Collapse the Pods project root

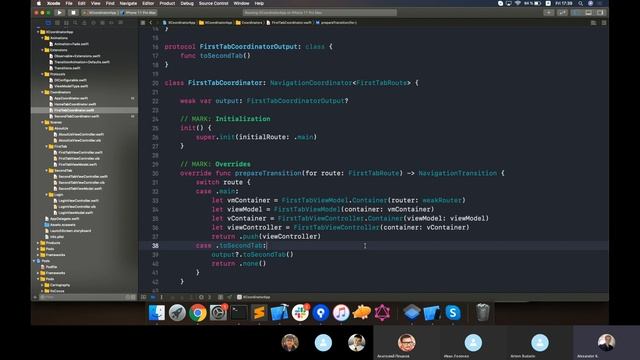[x=34, y=261]
